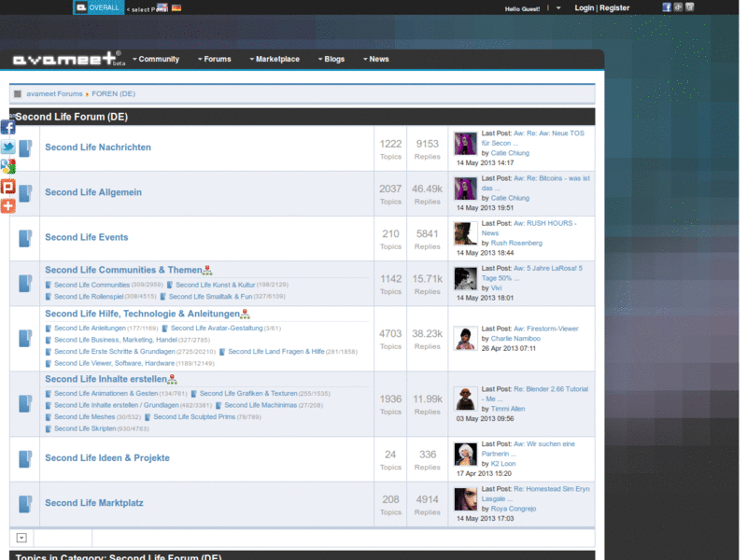Click Charlie Namiboo's avatar thumbnail
The image size is (747, 560).
point(465,339)
